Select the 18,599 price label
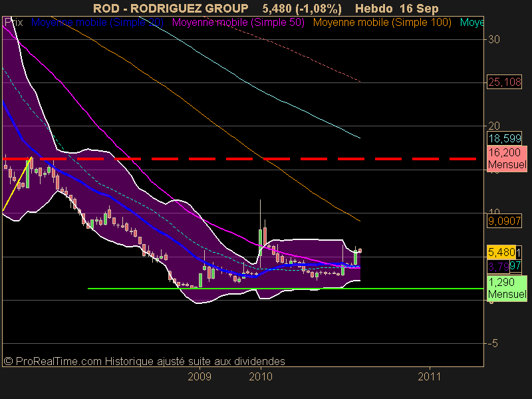 (504, 138)
